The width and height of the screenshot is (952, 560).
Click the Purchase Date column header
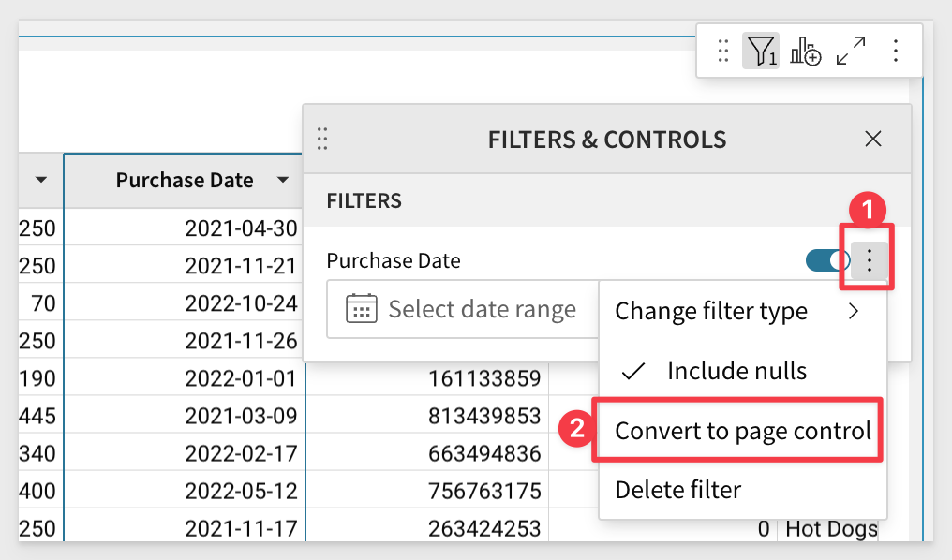point(185,180)
